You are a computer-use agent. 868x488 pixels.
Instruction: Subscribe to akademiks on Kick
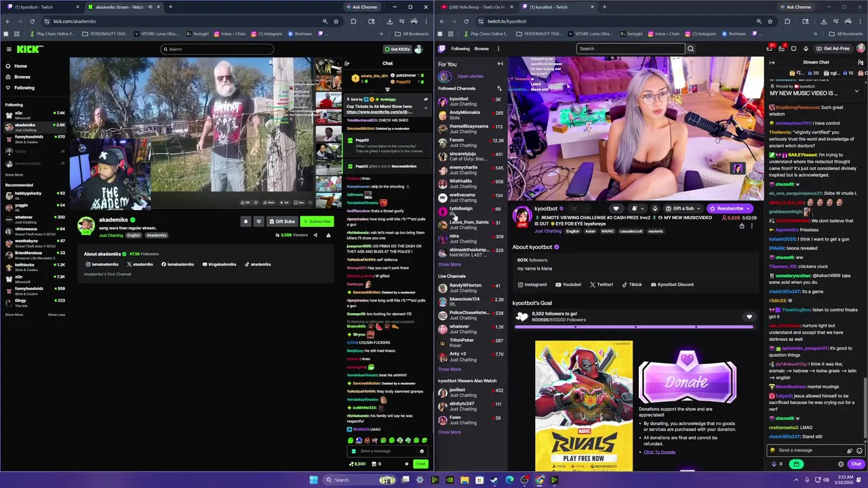pyautogui.click(x=316, y=221)
